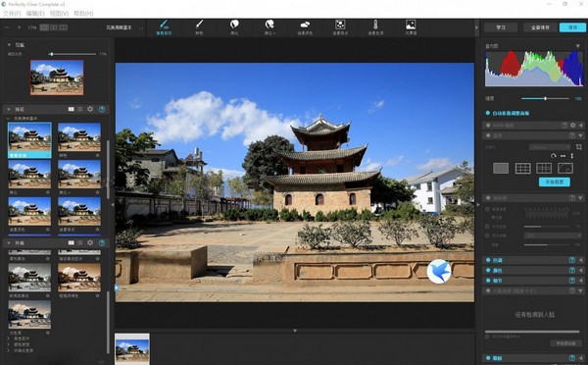Viewport: 588px width, 365px height.
Task: Toggle the 色调 adjustment section on/off
Action: [488, 260]
